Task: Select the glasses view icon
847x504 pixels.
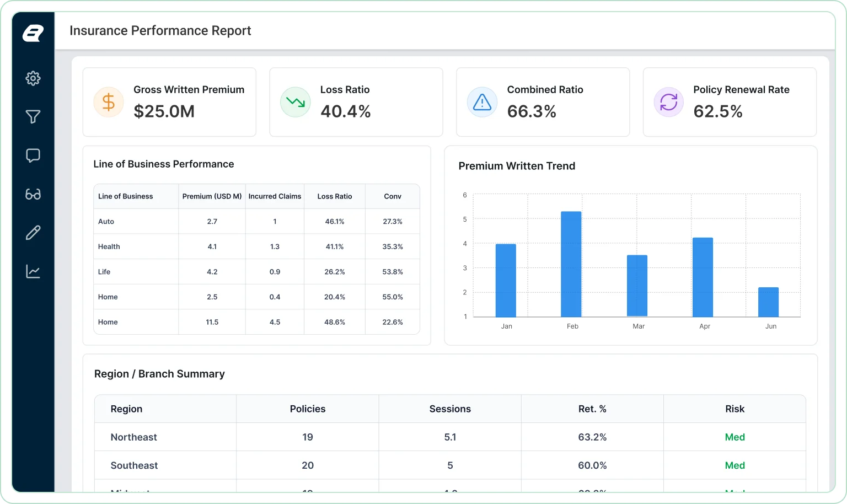Action: coord(33,194)
